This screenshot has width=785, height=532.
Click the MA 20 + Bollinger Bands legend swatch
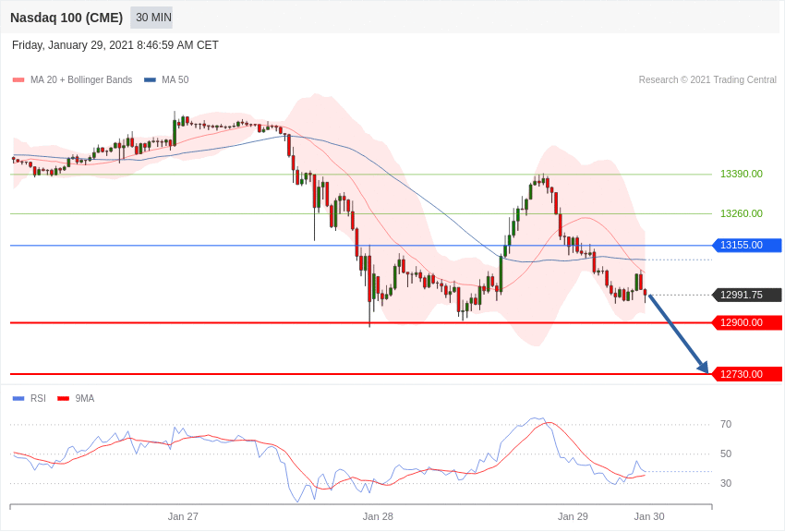18,80
